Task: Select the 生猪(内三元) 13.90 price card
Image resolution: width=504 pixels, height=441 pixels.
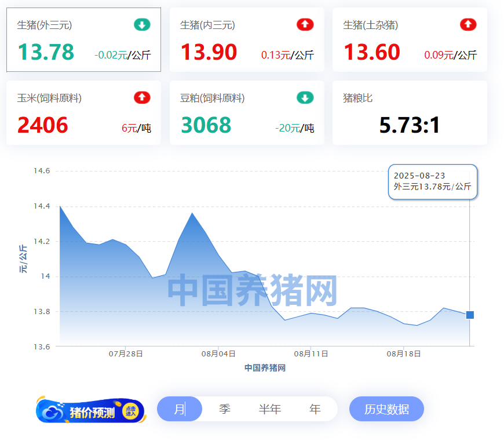Action: click(x=247, y=40)
